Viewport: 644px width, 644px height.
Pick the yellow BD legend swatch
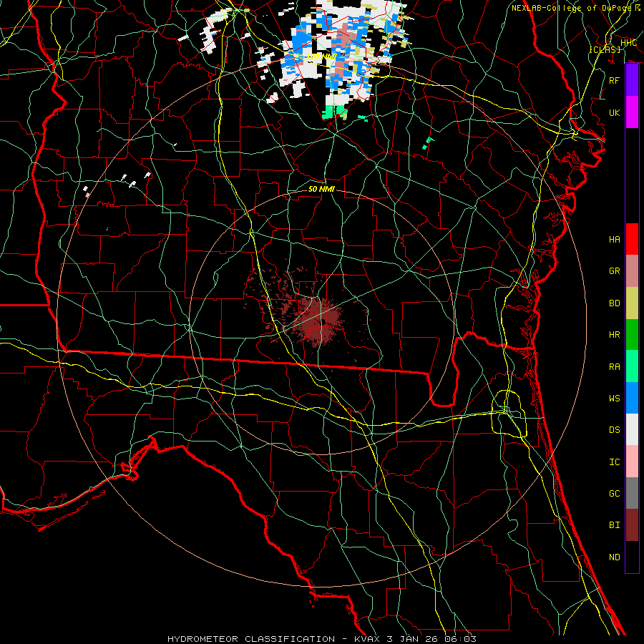tap(632, 303)
